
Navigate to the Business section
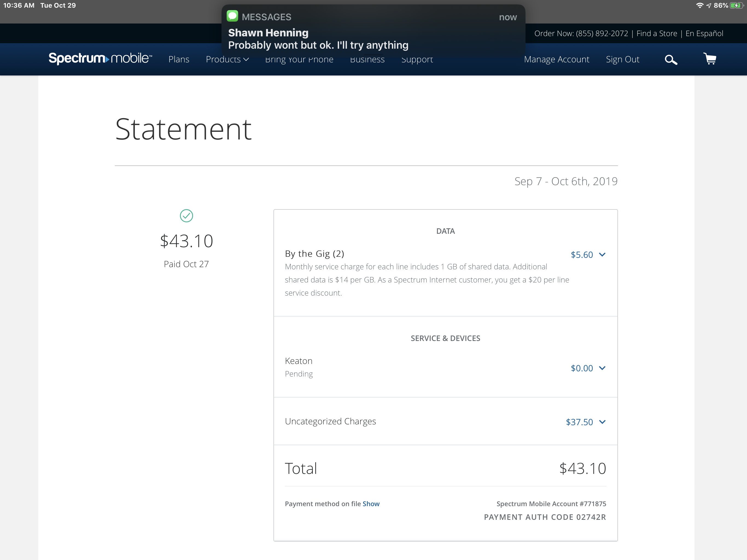[x=367, y=59]
